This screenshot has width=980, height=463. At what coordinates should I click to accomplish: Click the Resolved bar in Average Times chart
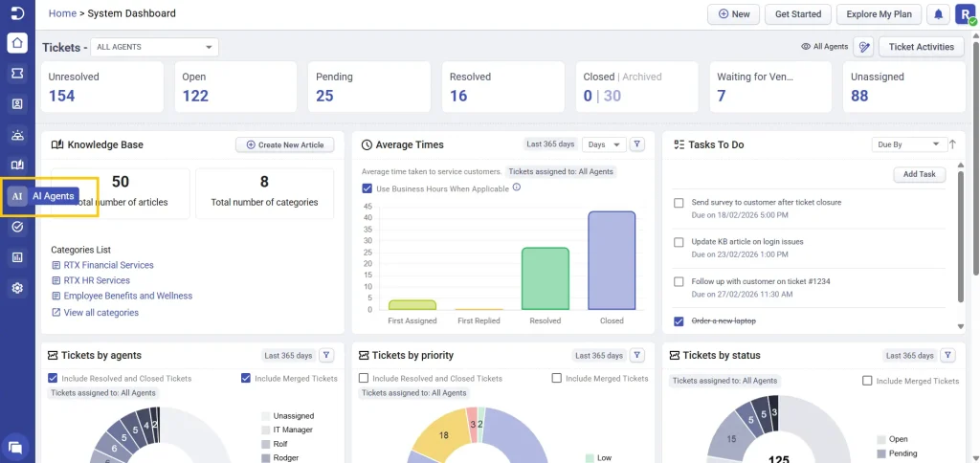(545, 278)
